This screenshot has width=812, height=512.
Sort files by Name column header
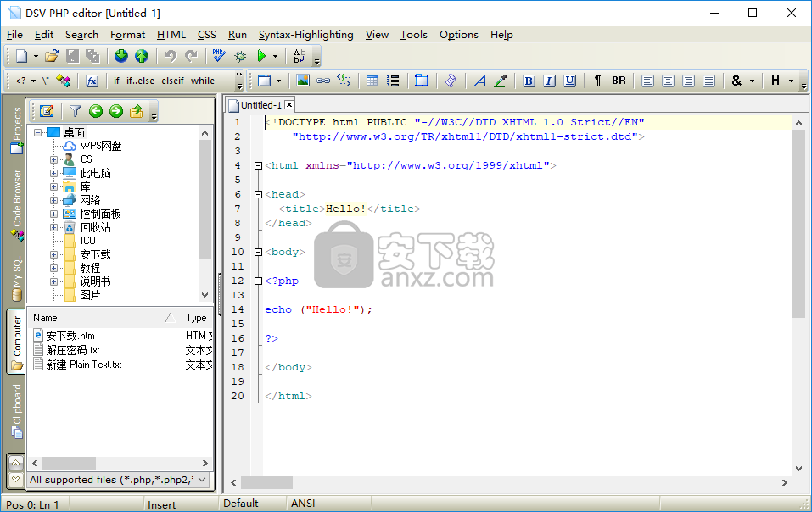(104, 318)
